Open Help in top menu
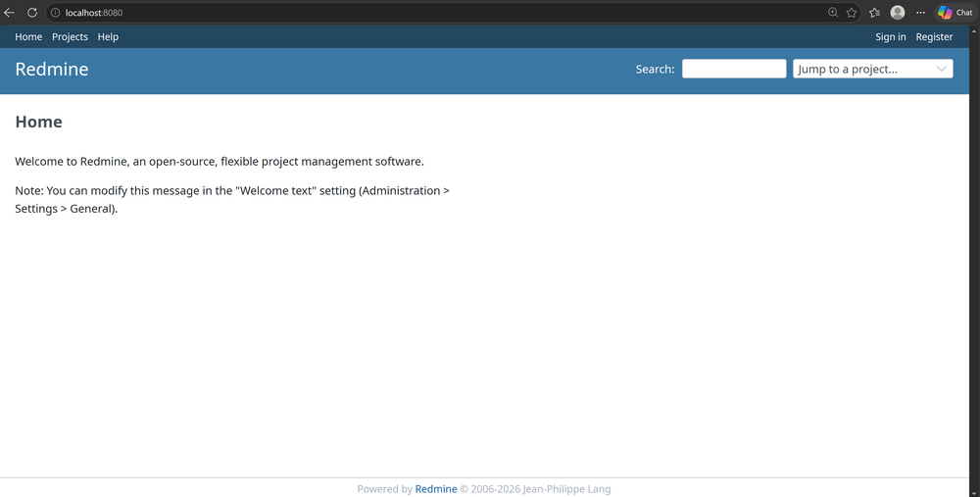This screenshot has width=980, height=497. click(108, 37)
